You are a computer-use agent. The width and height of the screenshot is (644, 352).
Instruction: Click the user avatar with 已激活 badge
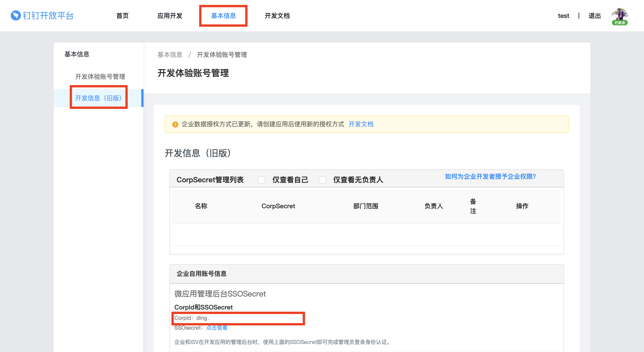click(x=620, y=17)
